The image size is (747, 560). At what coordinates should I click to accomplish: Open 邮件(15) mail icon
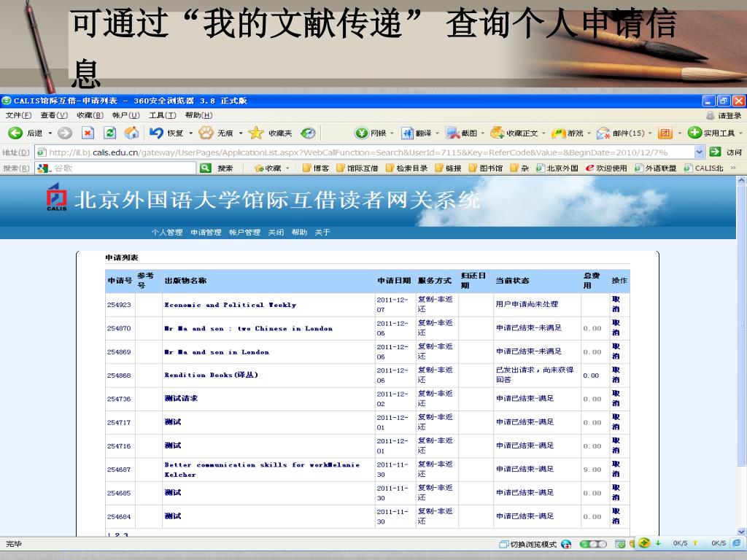[603, 133]
